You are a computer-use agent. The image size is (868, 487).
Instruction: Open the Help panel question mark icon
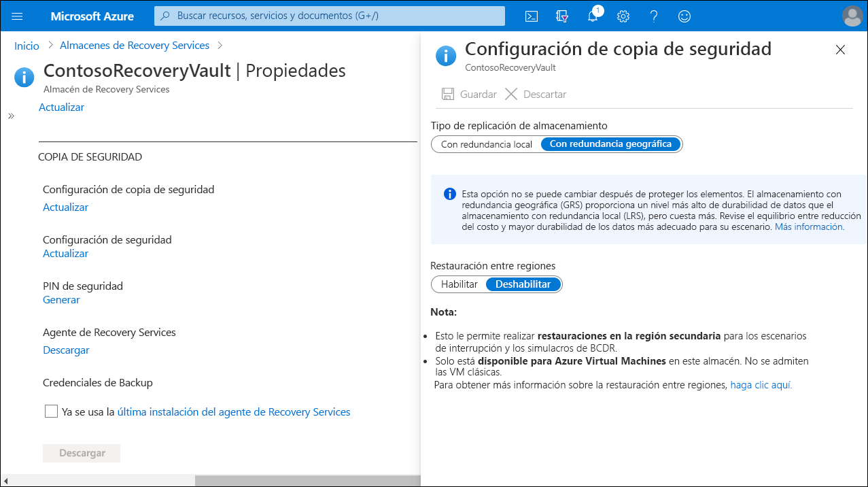653,16
